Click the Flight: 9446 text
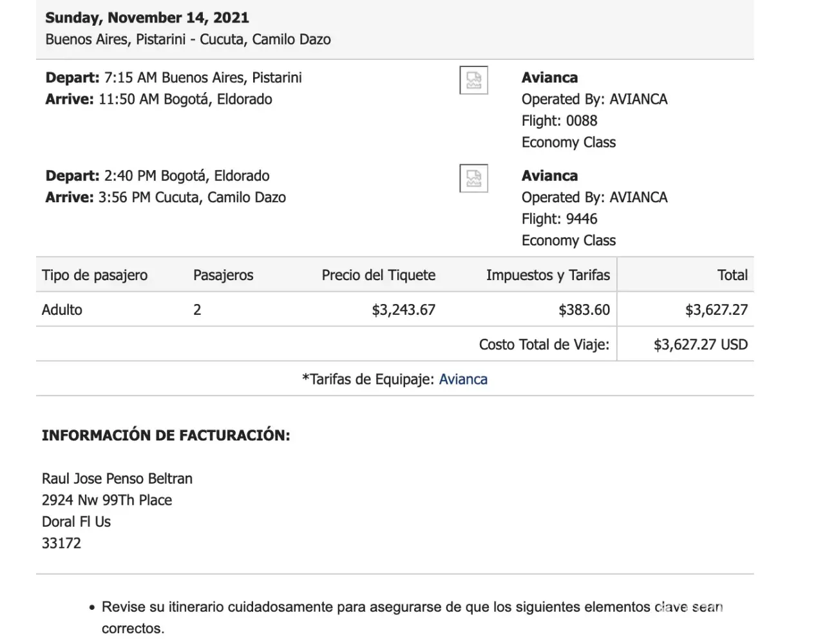This screenshot has height=644, width=827. [x=559, y=219]
